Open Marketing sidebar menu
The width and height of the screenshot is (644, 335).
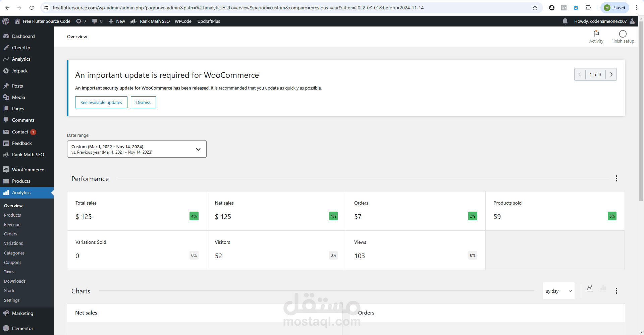[27, 313]
